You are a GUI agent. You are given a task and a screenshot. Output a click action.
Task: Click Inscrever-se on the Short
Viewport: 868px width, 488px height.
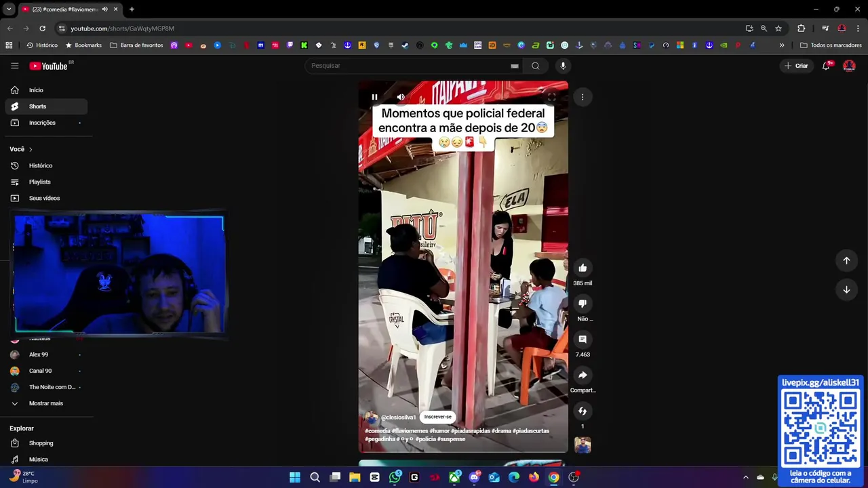437,417
